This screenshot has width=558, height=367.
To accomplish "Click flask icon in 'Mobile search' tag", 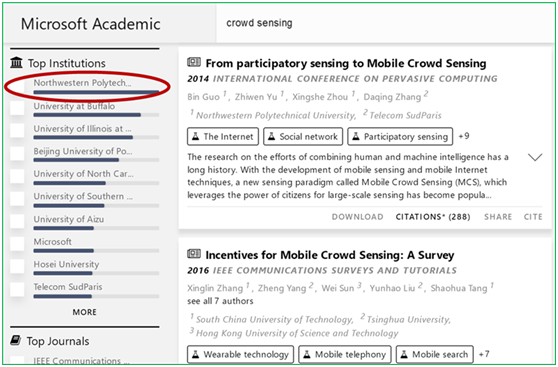I will [x=404, y=355].
